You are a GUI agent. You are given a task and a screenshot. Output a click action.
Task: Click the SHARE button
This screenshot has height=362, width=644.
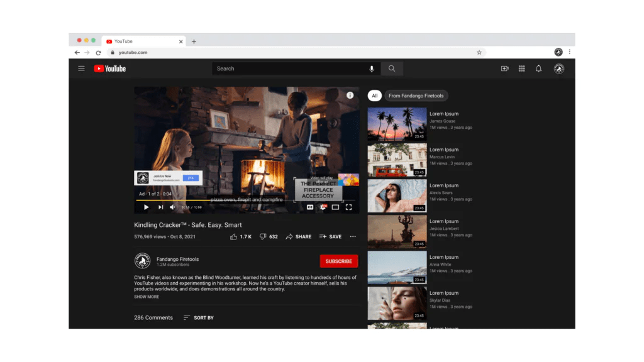point(299,237)
